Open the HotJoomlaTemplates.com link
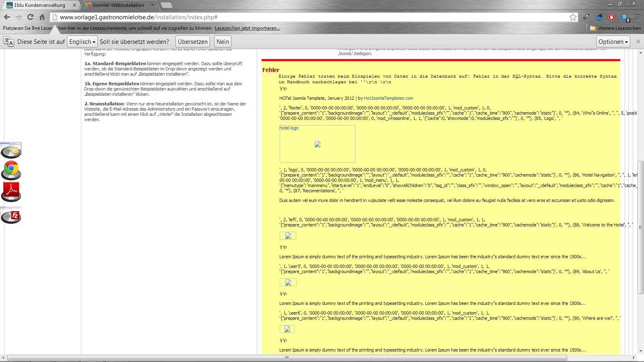 (388, 98)
